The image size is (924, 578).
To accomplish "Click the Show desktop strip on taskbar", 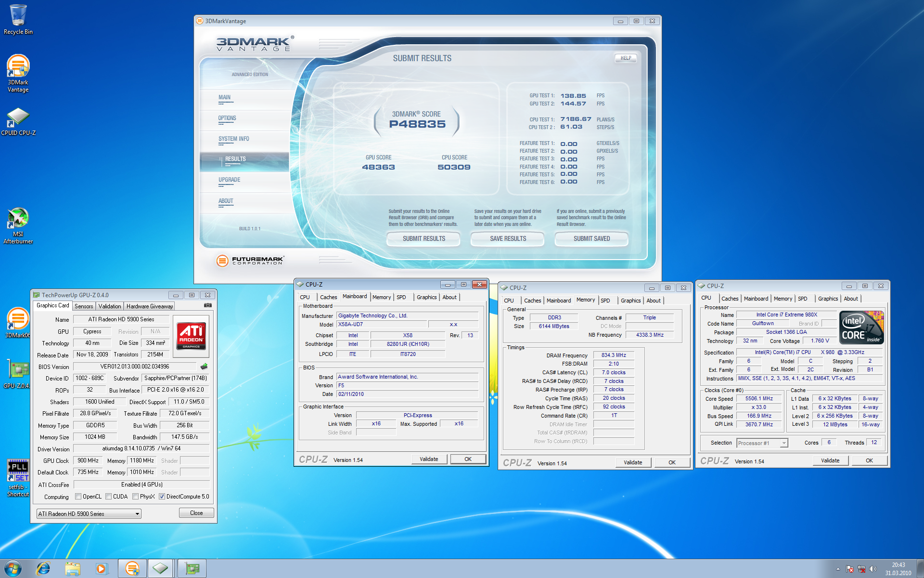I will coord(920,569).
